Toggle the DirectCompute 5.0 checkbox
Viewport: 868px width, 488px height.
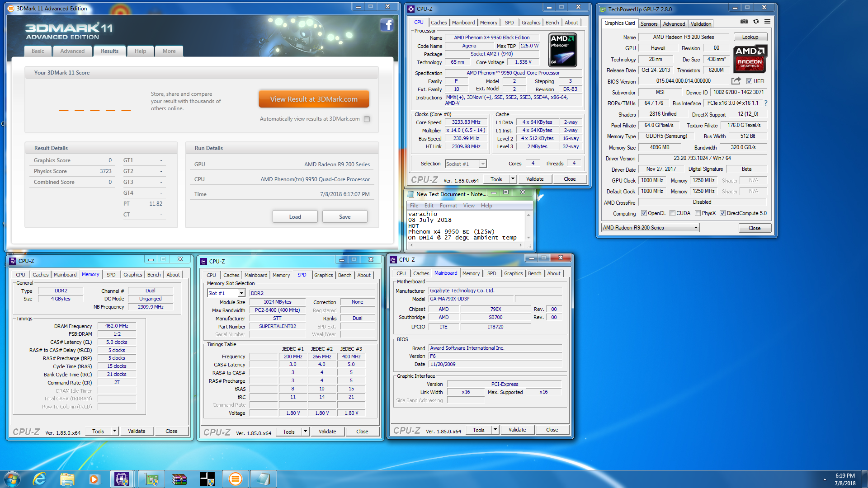coord(722,213)
